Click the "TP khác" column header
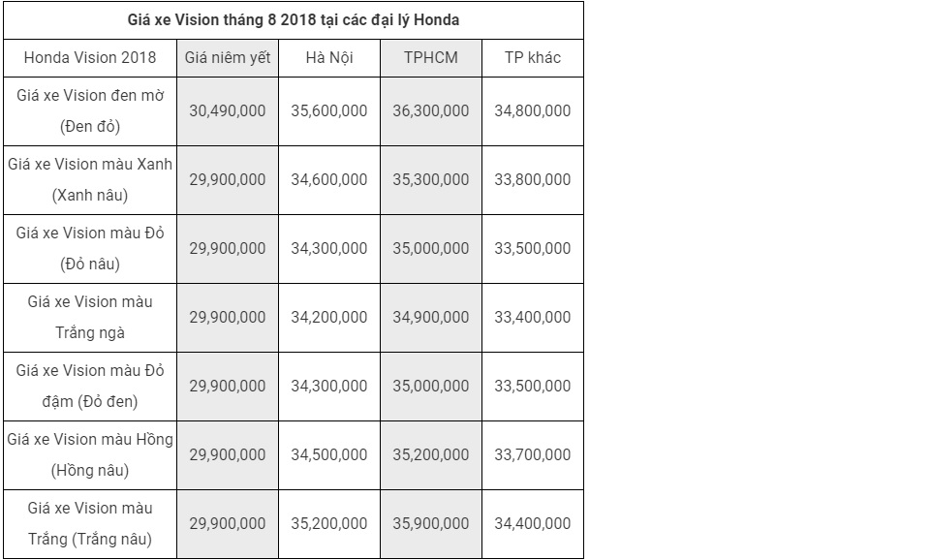931x560 pixels. [533, 57]
